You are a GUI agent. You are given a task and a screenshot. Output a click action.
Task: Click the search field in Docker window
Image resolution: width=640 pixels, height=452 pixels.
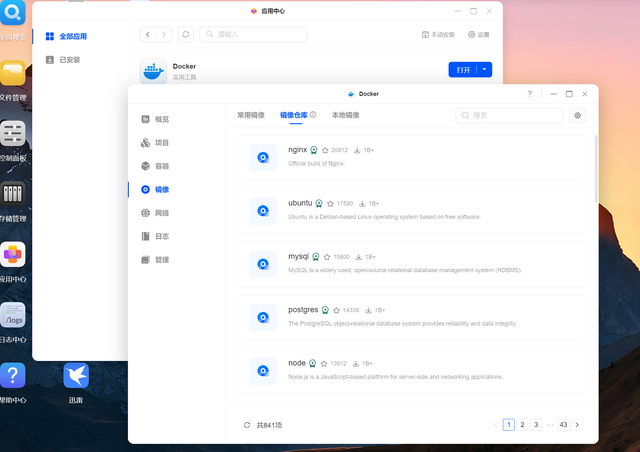509,116
